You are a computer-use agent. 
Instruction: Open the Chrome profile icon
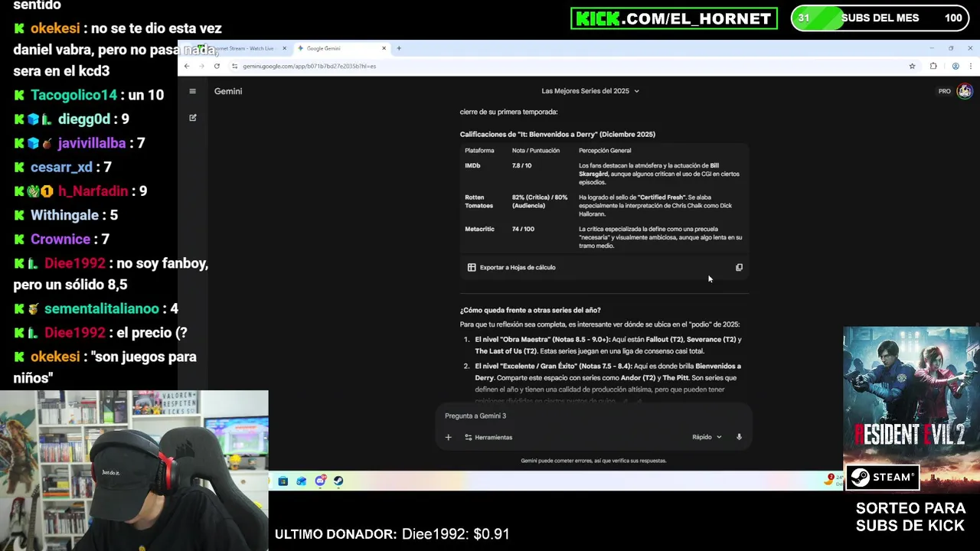tap(955, 67)
